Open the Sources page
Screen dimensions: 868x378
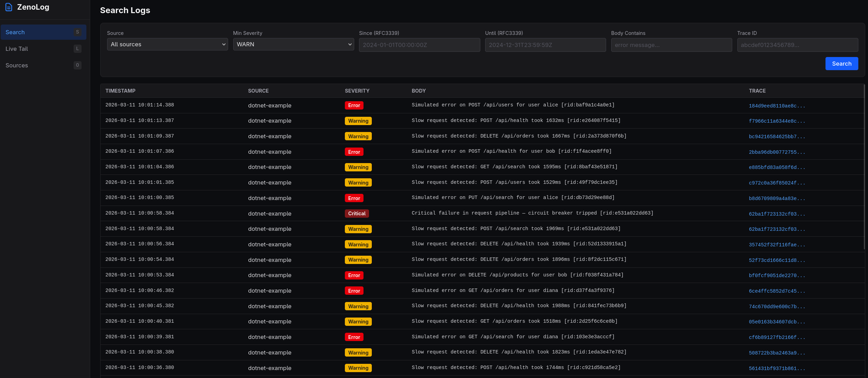[17, 65]
